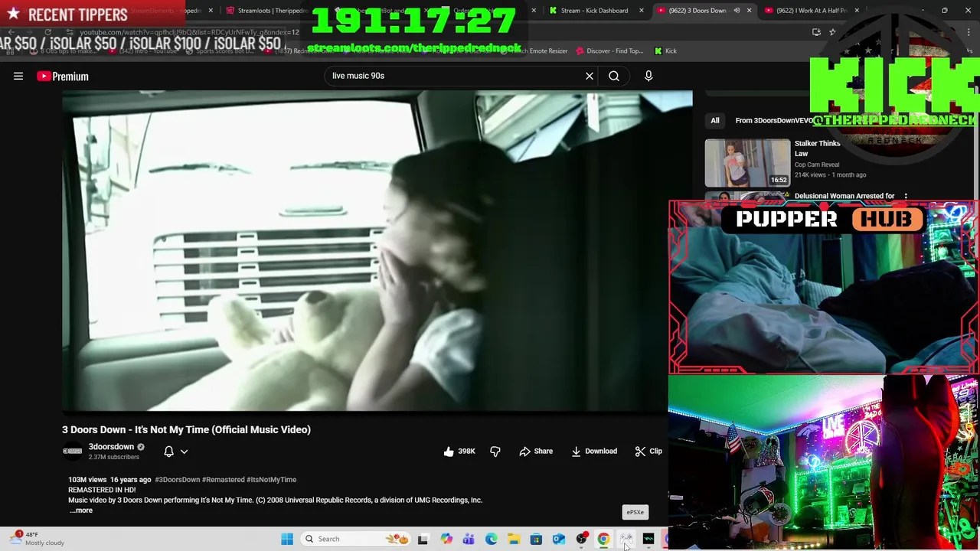This screenshot has height=551, width=980.
Task: Open Outlook from the taskbar
Action: [x=559, y=539]
